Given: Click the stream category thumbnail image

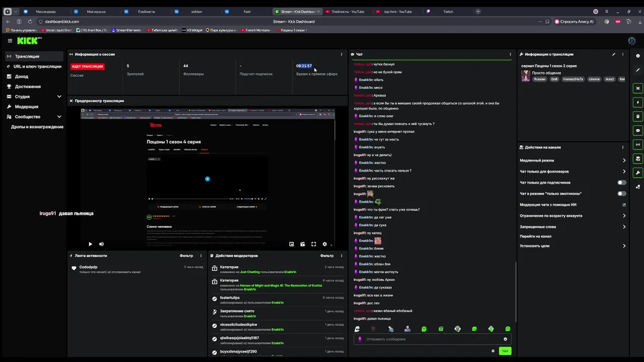Looking at the screenshot, I should (526, 76).
